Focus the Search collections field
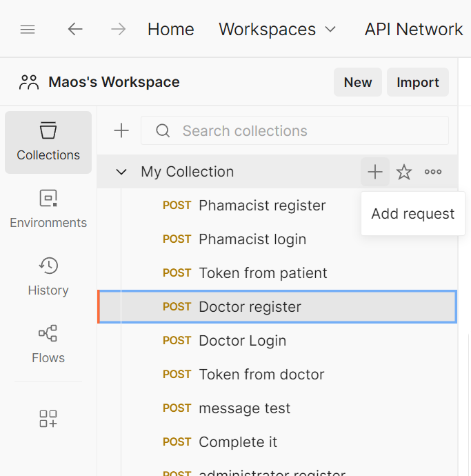This screenshot has height=476, width=471. [294, 130]
